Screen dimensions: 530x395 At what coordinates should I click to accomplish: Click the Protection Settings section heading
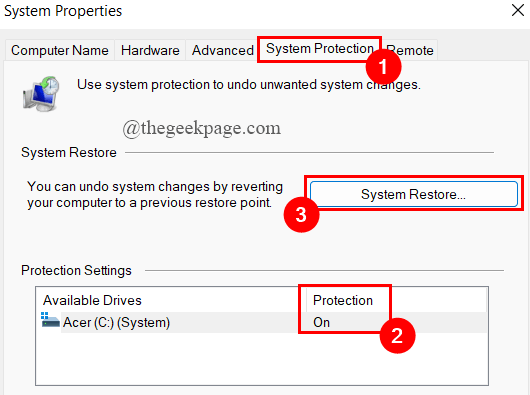(x=76, y=270)
